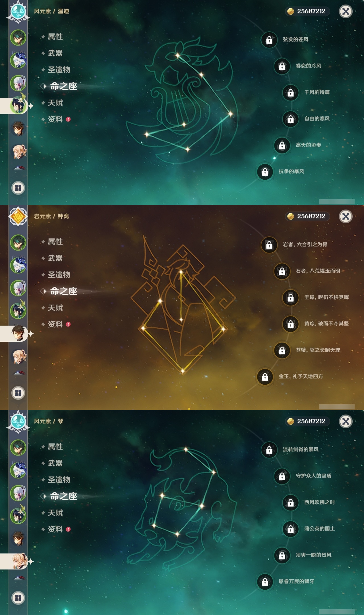The image size is (364, 615).
Task: Click the Mora balance 25687212 in Zhongli panel
Action: (x=307, y=216)
